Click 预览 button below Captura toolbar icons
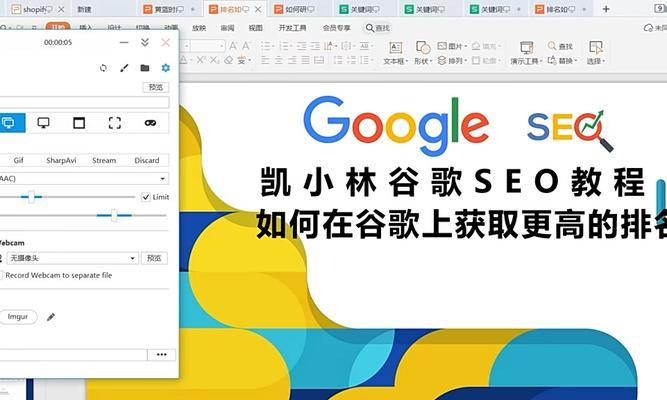Image resolution: width=667 pixels, height=400 pixels. 156,87
